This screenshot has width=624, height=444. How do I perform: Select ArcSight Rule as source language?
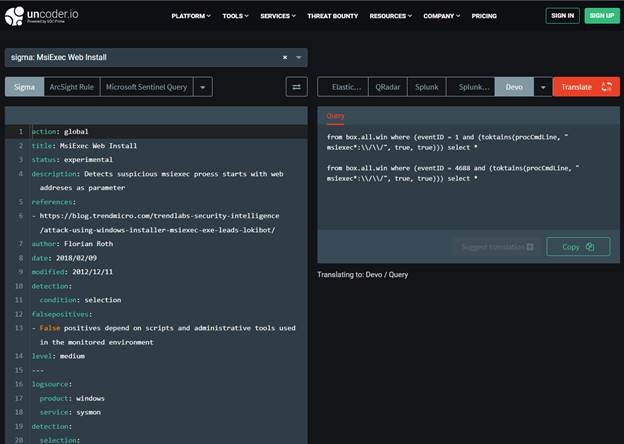pyautogui.click(x=70, y=87)
